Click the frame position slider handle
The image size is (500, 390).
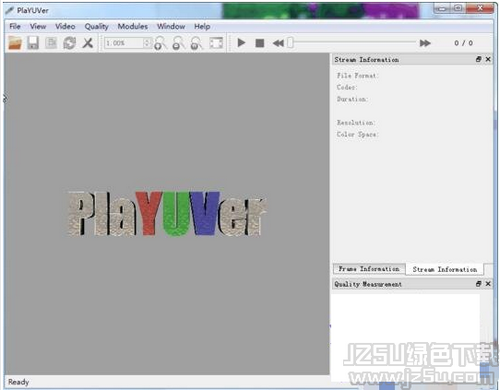290,43
